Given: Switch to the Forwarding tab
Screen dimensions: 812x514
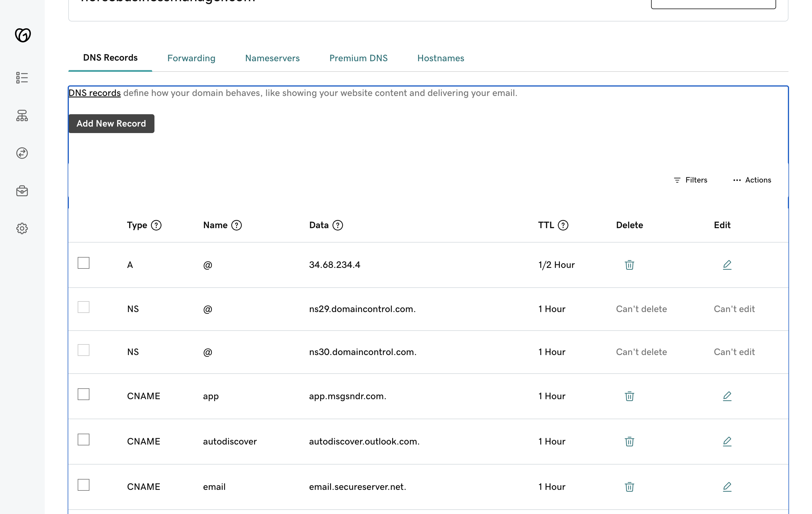Looking at the screenshot, I should (191, 58).
